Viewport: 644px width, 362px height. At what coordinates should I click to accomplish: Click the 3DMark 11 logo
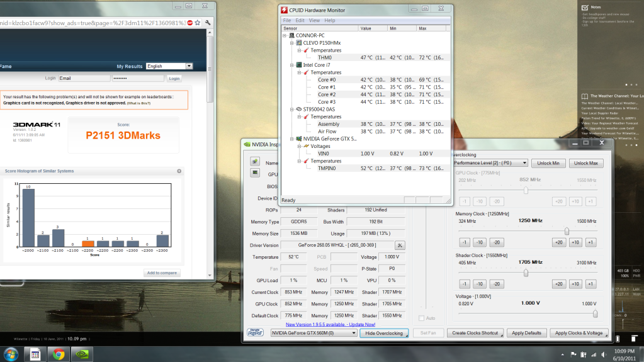tap(37, 125)
